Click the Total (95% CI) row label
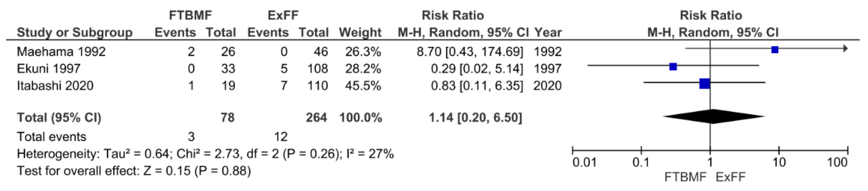Image resolution: width=868 pixels, height=191 pixels. click(x=59, y=117)
